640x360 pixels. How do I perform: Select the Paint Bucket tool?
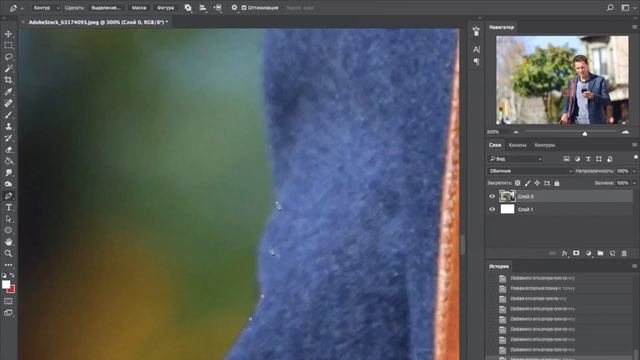coord(8,161)
